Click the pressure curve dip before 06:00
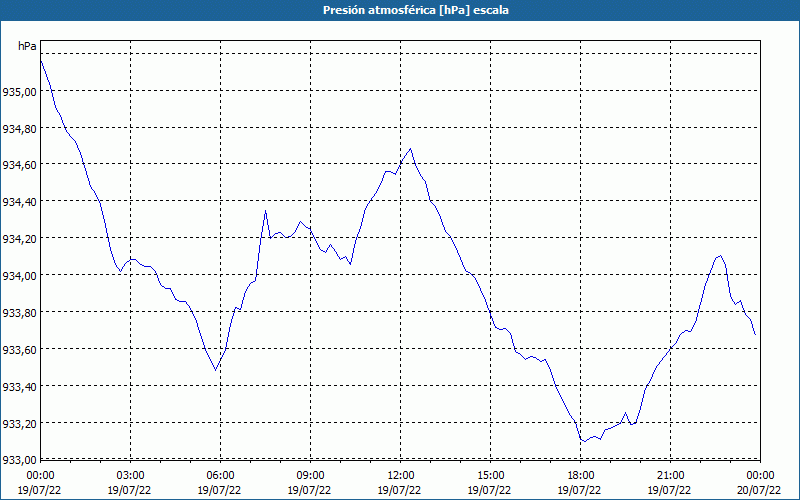Viewport: 800px width, 500px height. [x=216, y=370]
